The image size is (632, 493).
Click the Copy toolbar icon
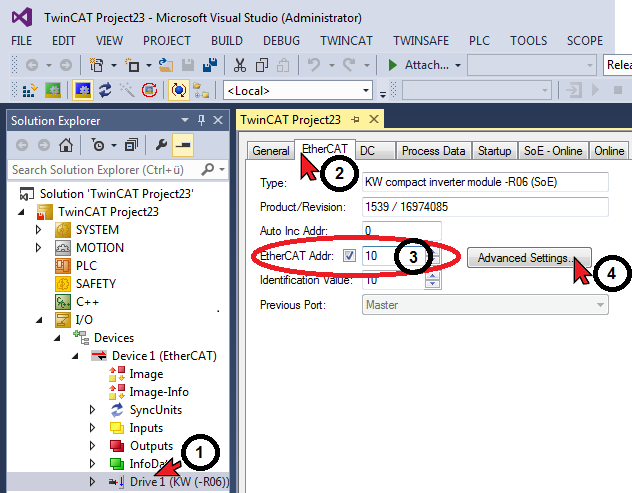pyautogui.click(x=262, y=65)
